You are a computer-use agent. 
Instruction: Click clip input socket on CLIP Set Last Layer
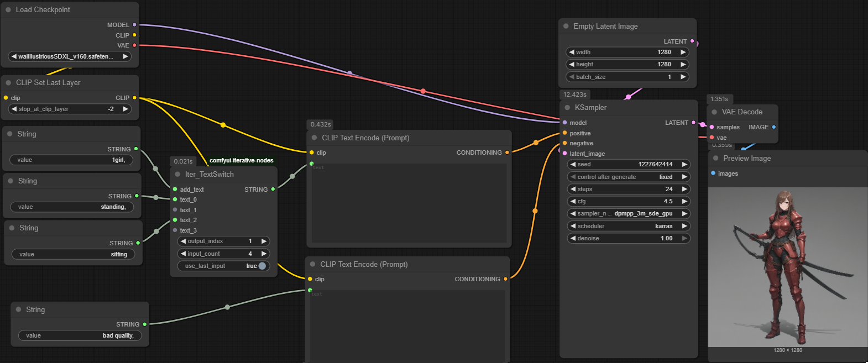point(6,98)
